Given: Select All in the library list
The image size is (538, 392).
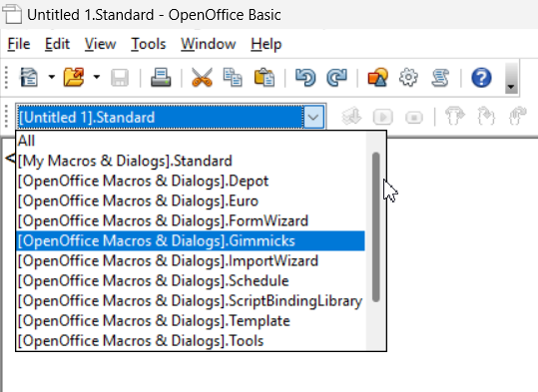Looking at the screenshot, I should click(191, 141).
